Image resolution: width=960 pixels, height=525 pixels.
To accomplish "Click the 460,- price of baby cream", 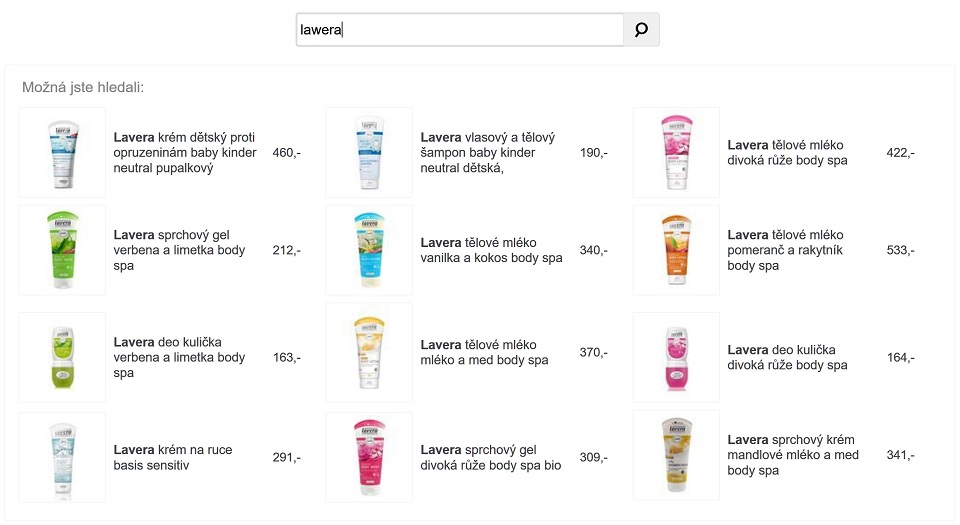I will 287,152.
